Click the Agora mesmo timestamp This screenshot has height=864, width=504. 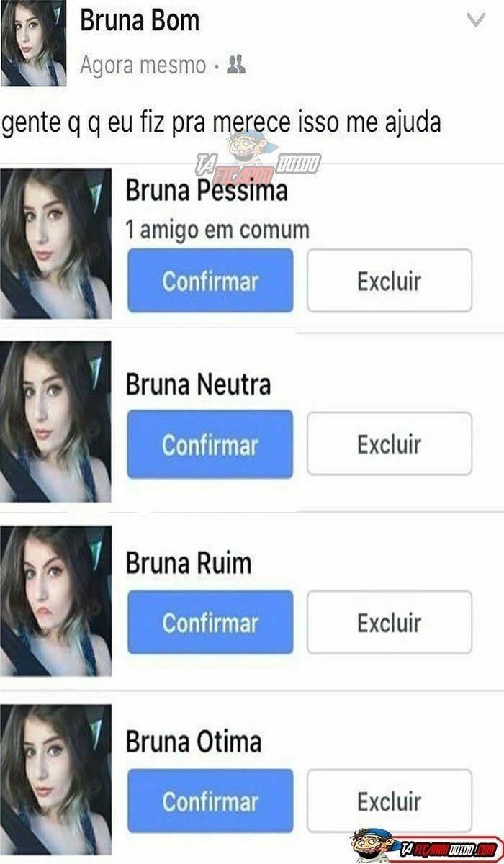coord(143,66)
